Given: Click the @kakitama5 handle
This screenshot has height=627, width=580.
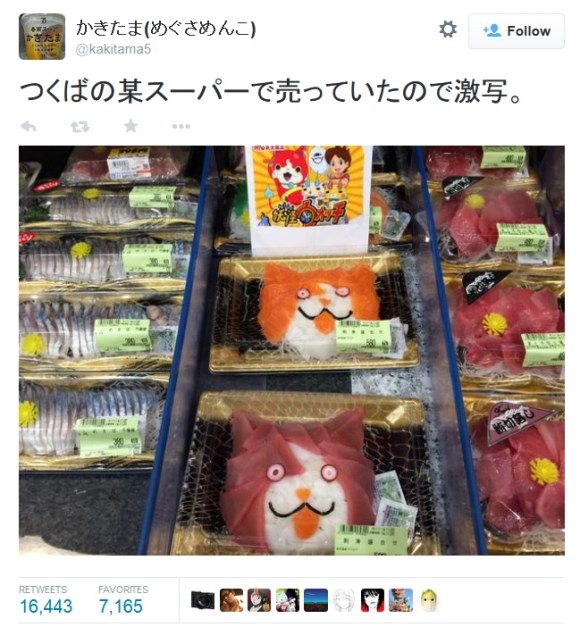Looking at the screenshot, I should pyautogui.click(x=113, y=49).
